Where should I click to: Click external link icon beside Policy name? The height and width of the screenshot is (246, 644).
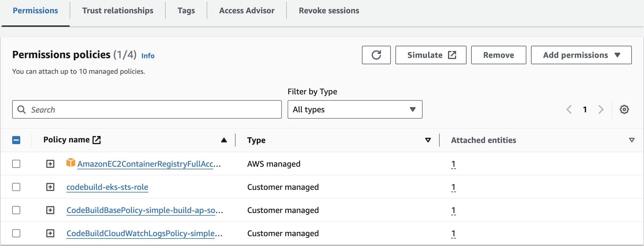tap(97, 140)
